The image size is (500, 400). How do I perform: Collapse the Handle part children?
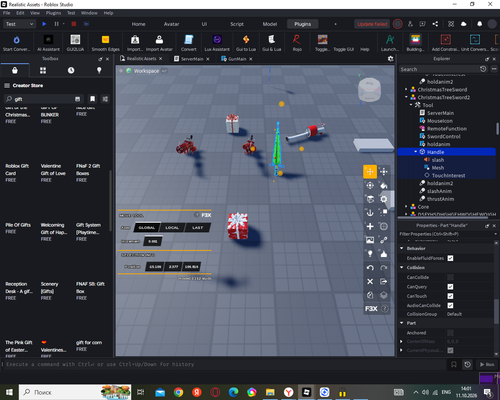pyautogui.click(x=415, y=152)
